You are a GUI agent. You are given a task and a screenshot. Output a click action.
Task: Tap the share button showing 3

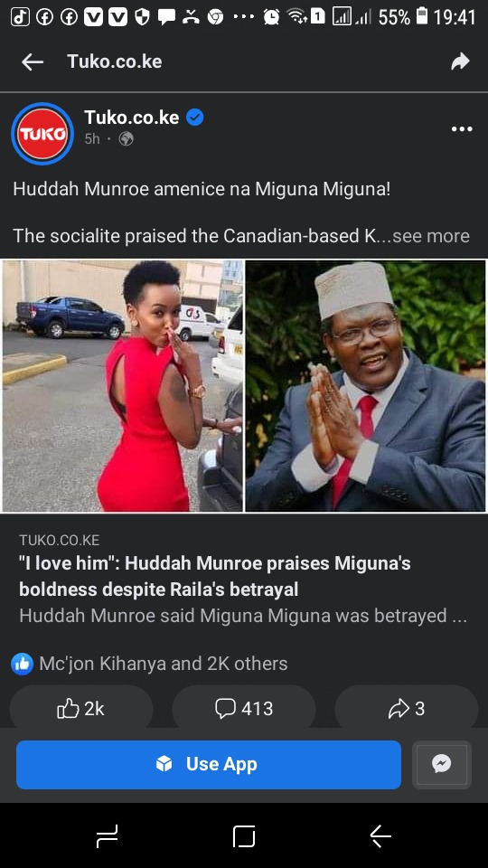point(407,708)
